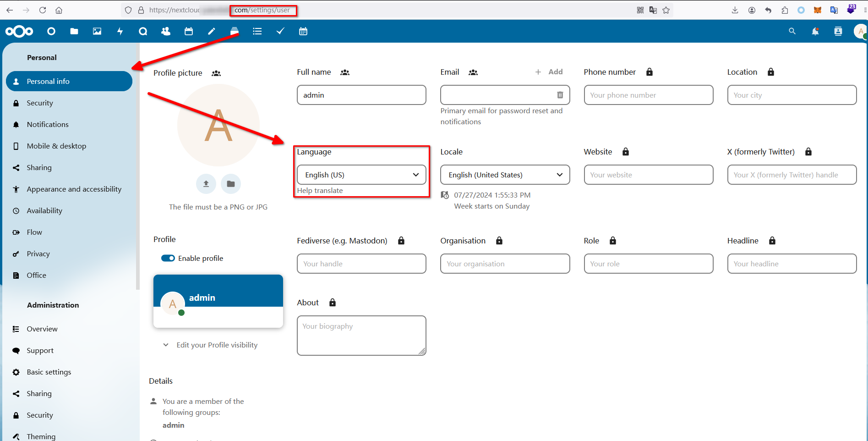Click the notifications bell icon

[815, 31]
